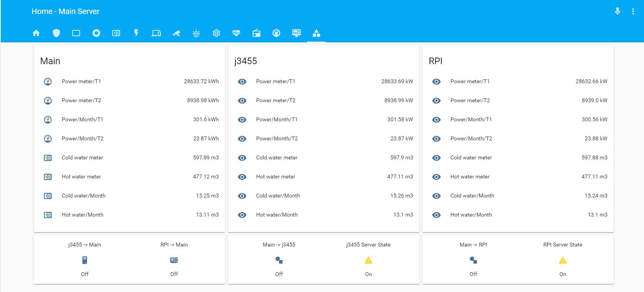644x292 pixels.
Task: Click eye icon for j3455 Power meter/T2
Action: click(242, 101)
